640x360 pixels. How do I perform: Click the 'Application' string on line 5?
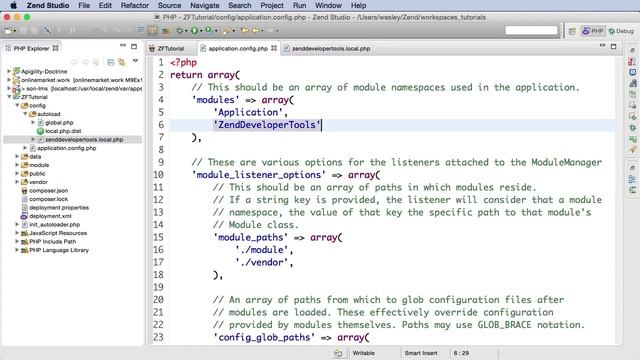click(x=248, y=112)
